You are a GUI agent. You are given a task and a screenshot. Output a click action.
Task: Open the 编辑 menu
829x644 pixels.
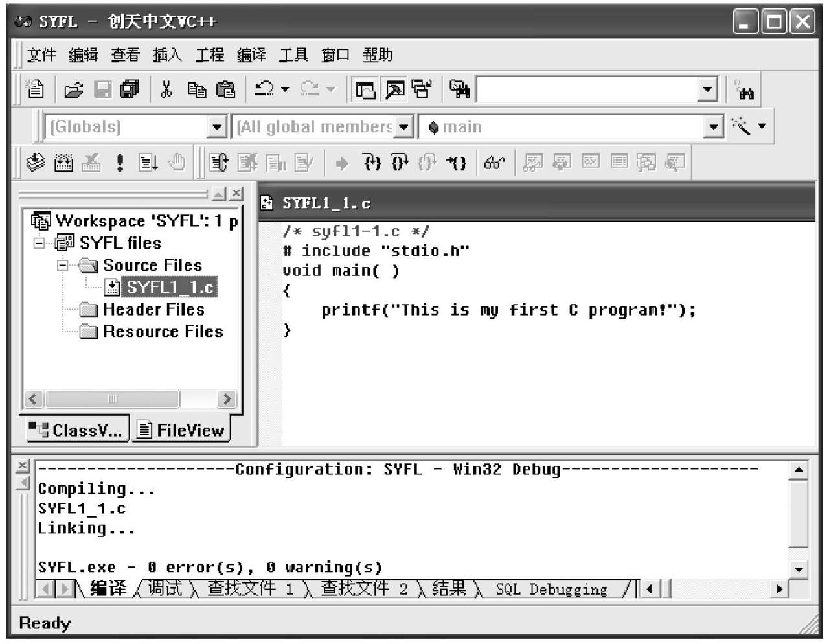click(x=84, y=55)
